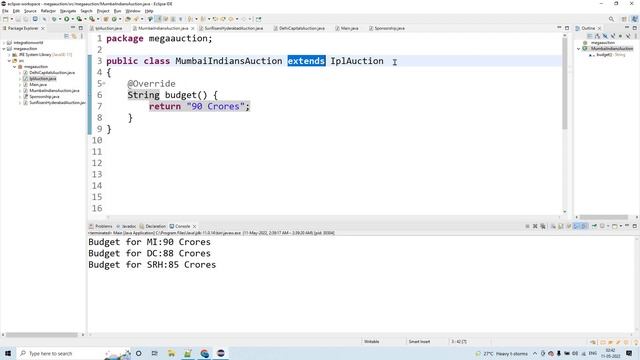The image size is (640, 360).
Task: Switch to the Main.java editor tab
Action: 347,28
